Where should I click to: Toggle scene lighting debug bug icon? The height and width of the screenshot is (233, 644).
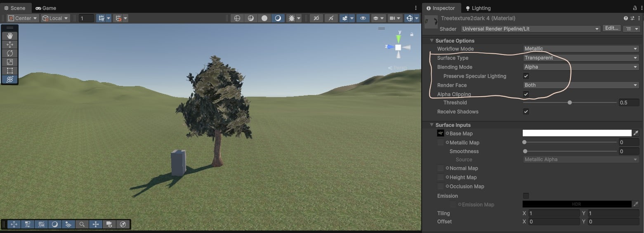[292, 18]
